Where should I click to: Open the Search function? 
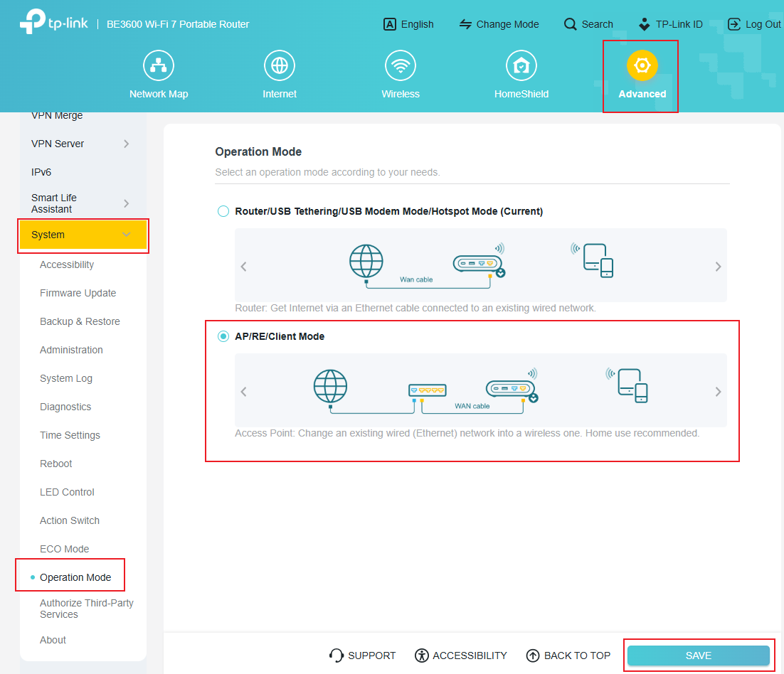pos(588,23)
